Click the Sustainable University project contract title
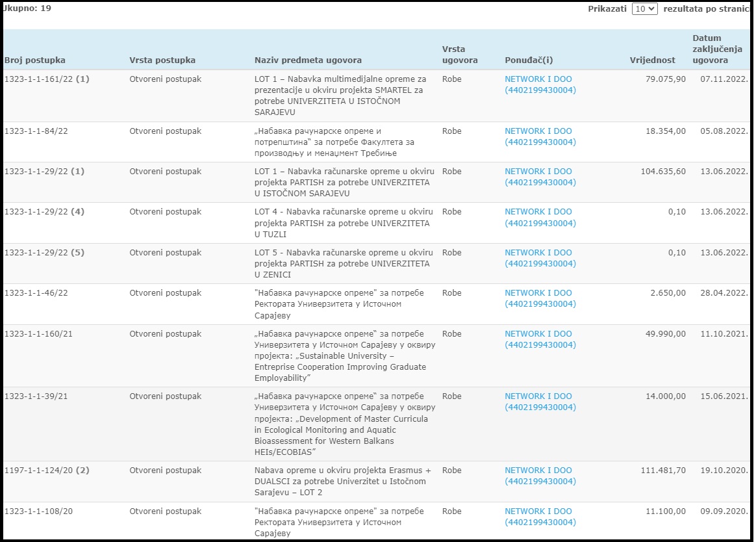Viewport: 756px width, 542px height. (x=345, y=355)
